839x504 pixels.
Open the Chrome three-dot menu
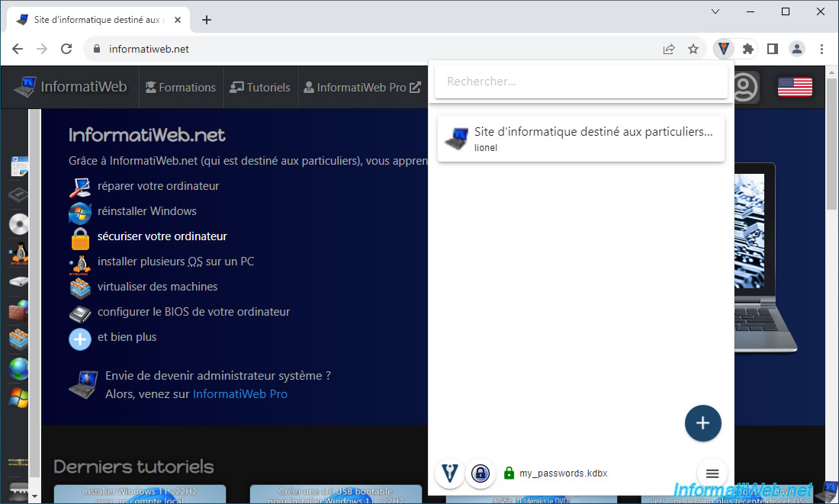point(821,49)
